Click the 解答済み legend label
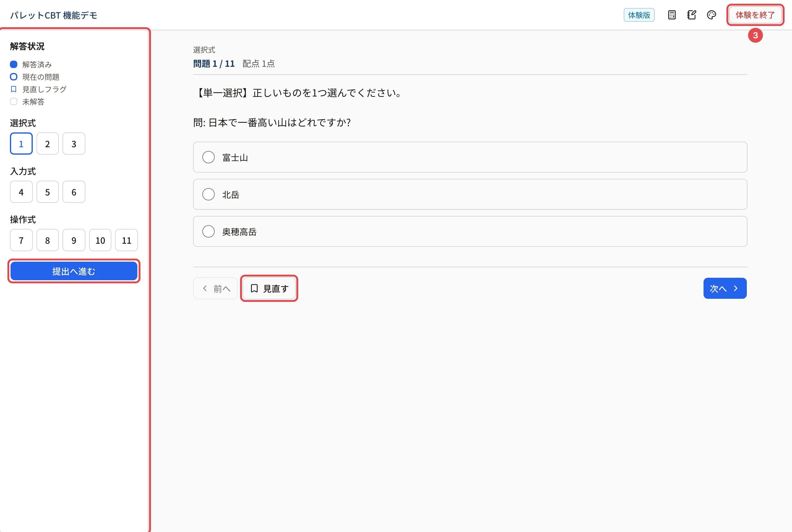 pyautogui.click(x=37, y=64)
